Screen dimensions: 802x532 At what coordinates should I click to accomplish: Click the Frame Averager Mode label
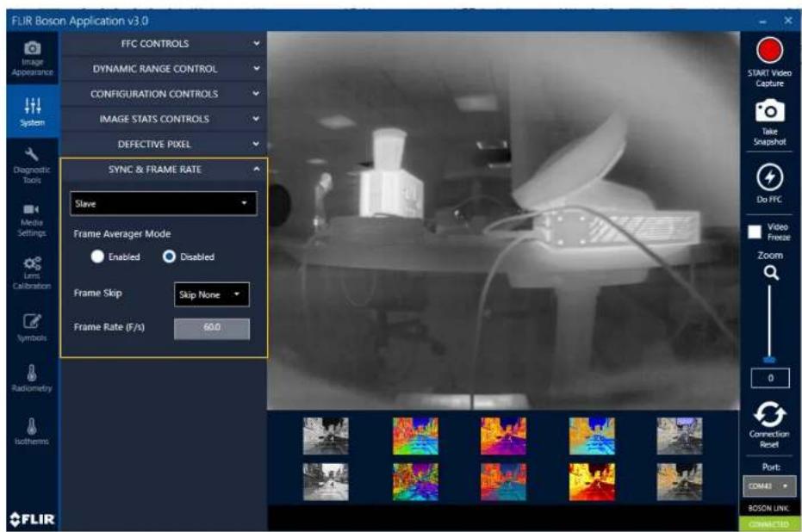pyautogui.click(x=121, y=234)
